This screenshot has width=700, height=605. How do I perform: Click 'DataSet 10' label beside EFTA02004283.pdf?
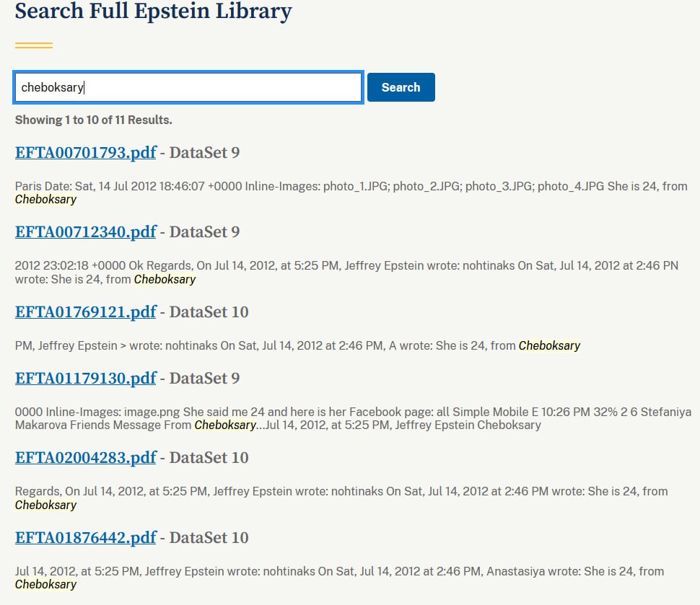209,458
